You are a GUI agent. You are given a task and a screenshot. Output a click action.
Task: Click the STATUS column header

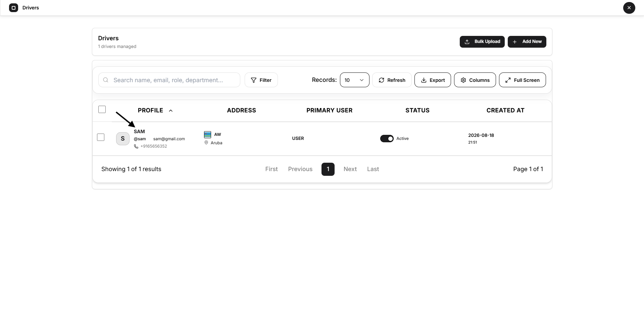417,110
